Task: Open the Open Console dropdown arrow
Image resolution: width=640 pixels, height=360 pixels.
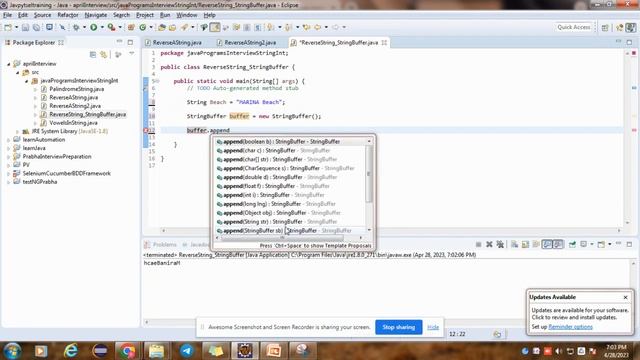Action: click(x=610, y=244)
